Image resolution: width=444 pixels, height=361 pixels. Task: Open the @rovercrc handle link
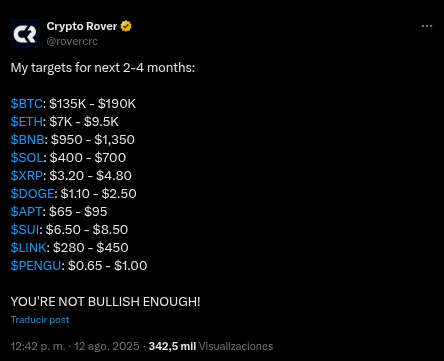coord(72,41)
